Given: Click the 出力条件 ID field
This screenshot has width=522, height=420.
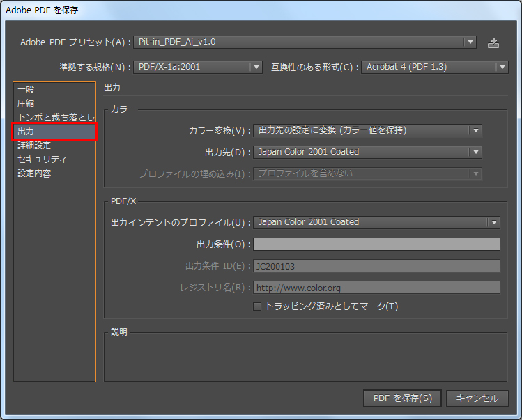Looking at the screenshot, I should (x=376, y=266).
